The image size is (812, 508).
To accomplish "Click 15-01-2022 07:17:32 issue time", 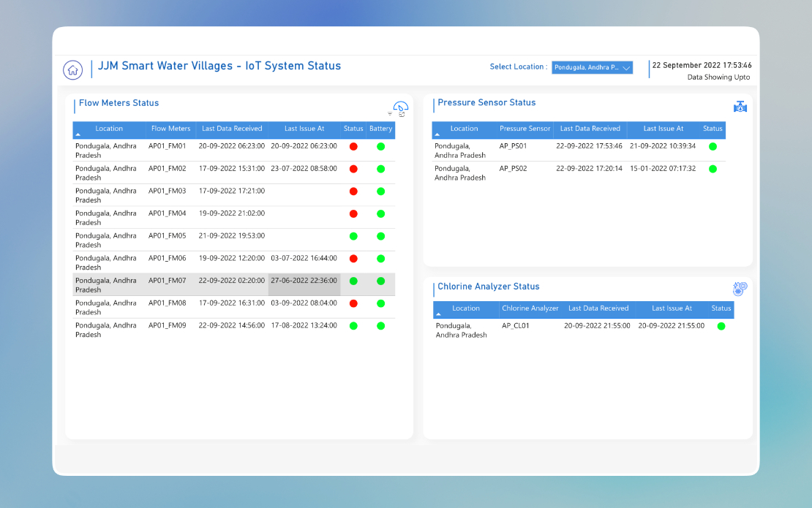I will pyautogui.click(x=663, y=169).
